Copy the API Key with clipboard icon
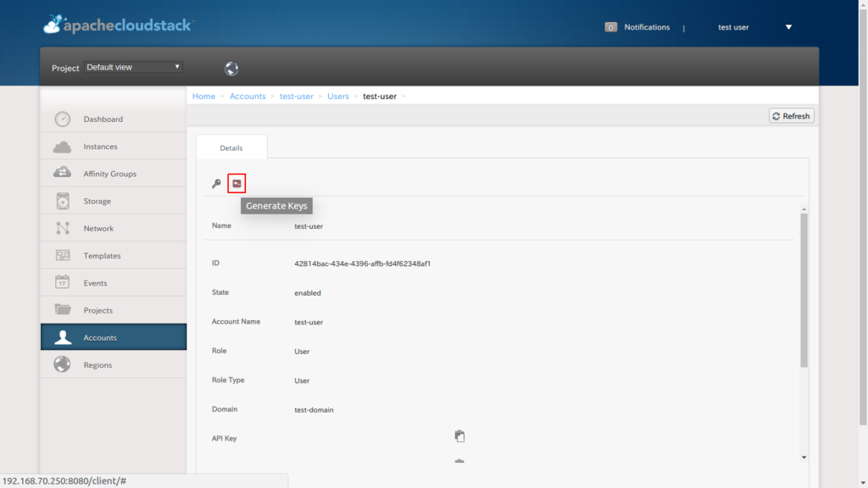Image resolution: width=868 pixels, height=488 pixels. (459, 436)
